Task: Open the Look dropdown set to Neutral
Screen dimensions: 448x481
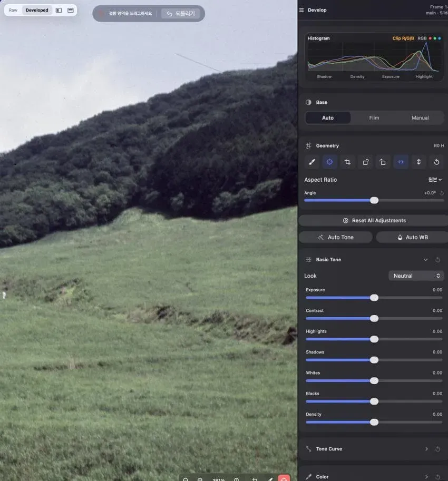Action: click(x=416, y=276)
